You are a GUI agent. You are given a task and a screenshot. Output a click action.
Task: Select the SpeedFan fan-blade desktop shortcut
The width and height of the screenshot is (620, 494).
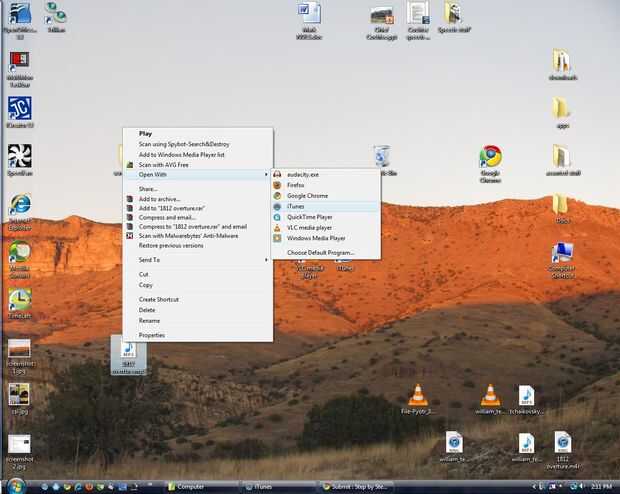coord(20,156)
